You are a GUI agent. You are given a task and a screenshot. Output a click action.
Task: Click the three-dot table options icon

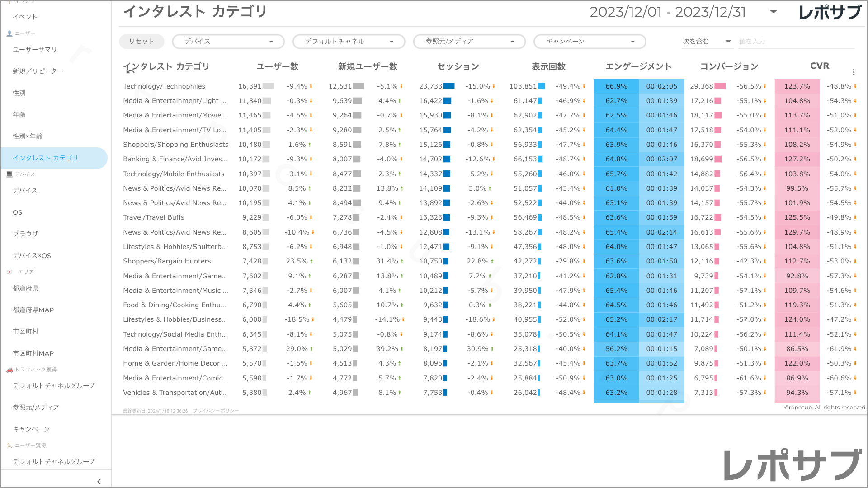coord(853,72)
